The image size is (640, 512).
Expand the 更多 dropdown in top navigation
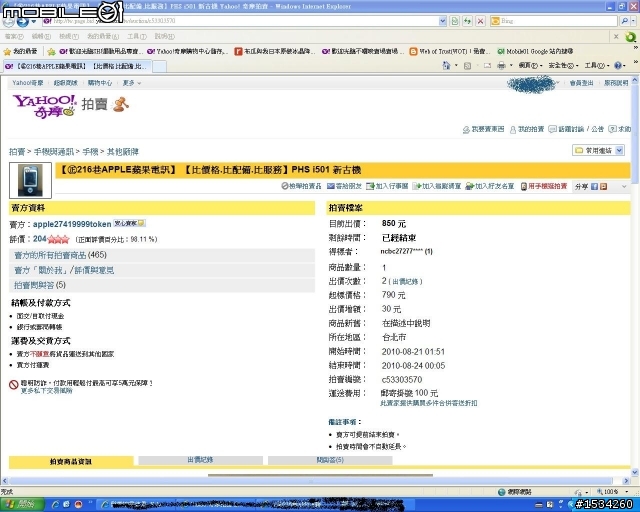pyautogui.click(x=132, y=83)
